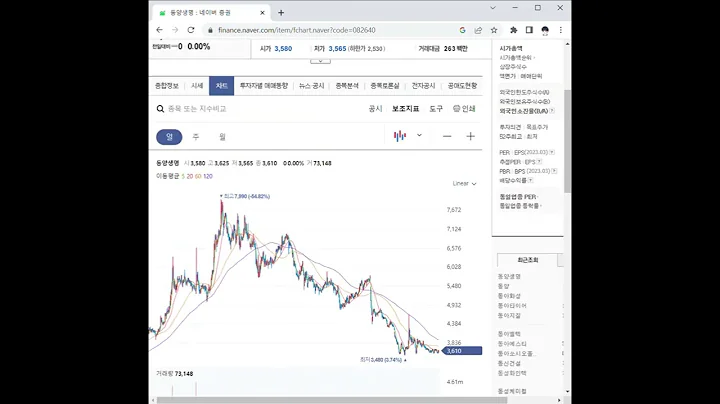Toggle the browser side panel
720x404 pixels.
pyautogui.click(x=529, y=30)
